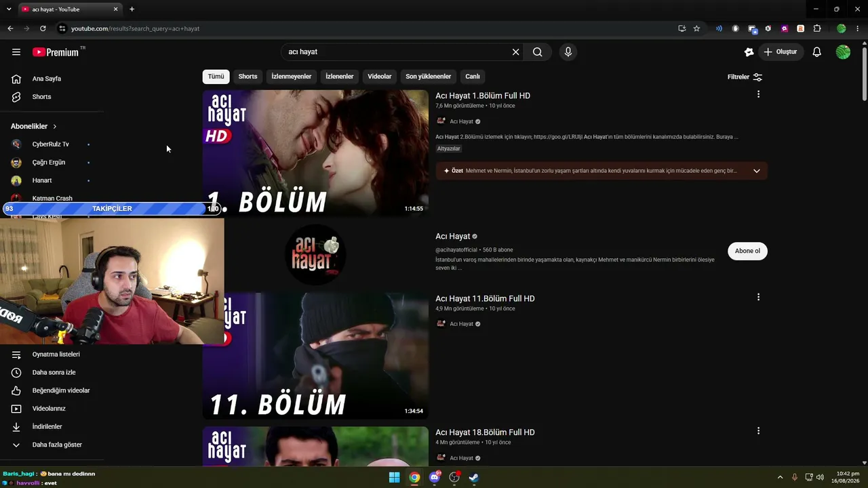Image resolution: width=868 pixels, height=488 pixels.
Task: Open more options for 18.Bölüm video
Action: click(x=758, y=430)
